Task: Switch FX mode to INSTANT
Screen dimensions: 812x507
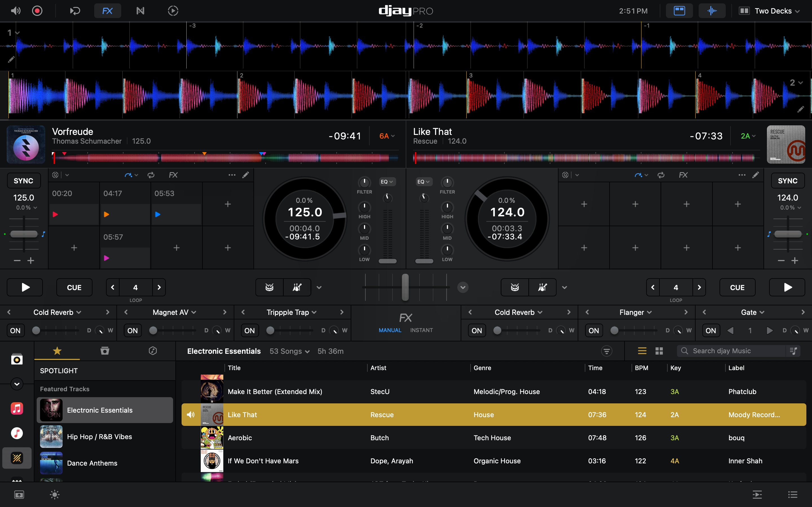Action: 421,330
